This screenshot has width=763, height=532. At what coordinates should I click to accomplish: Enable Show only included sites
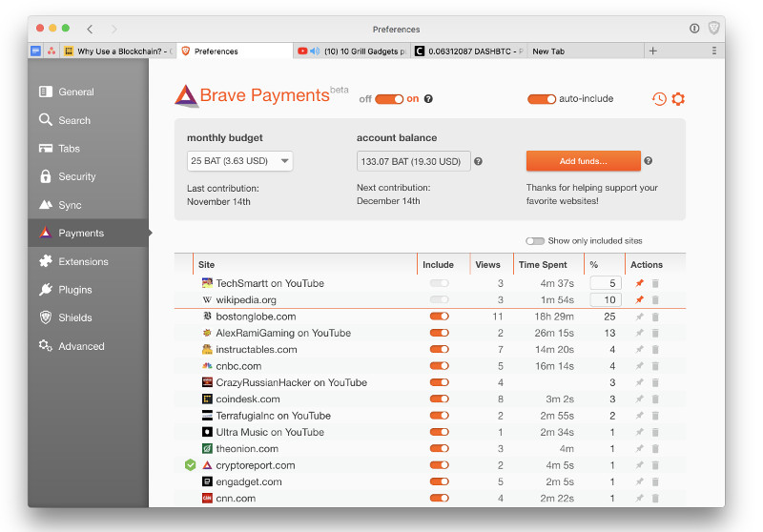(535, 240)
